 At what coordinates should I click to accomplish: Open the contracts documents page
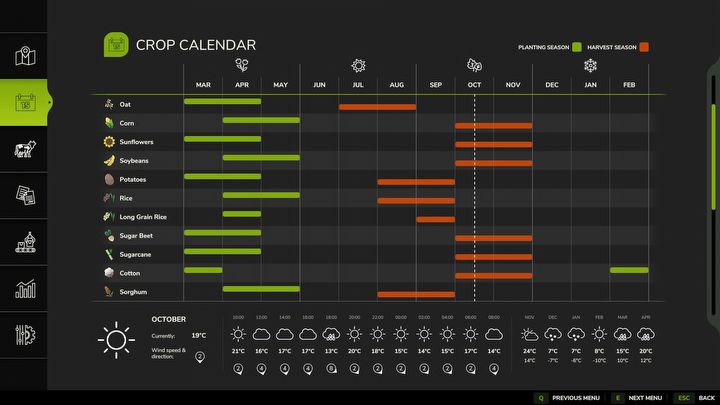pyautogui.click(x=25, y=195)
